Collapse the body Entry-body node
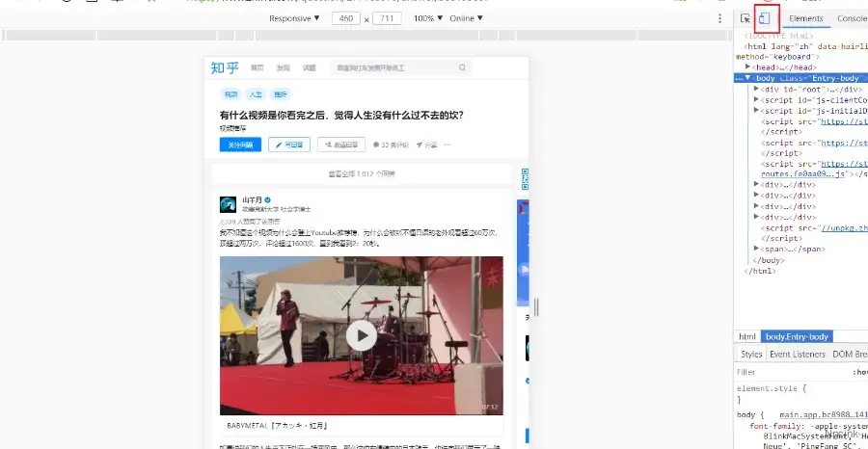This screenshot has height=449, width=868. (747, 78)
